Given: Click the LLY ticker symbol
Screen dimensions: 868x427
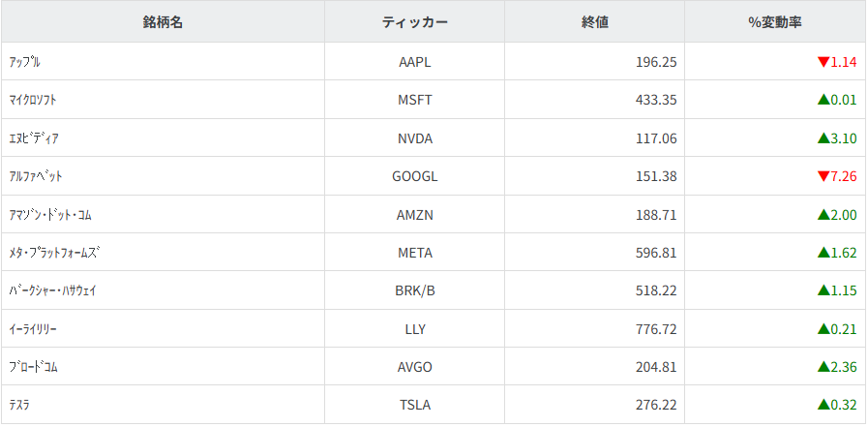Looking at the screenshot, I should pyautogui.click(x=414, y=329).
